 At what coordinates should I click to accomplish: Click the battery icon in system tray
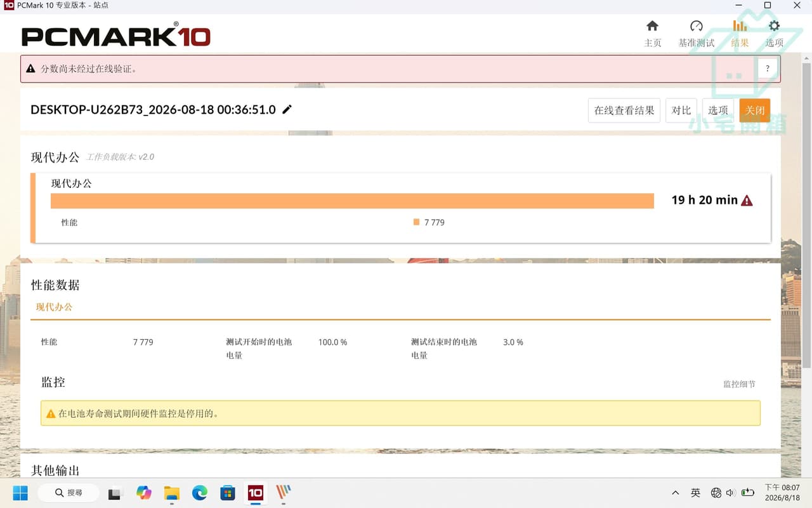tap(748, 493)
